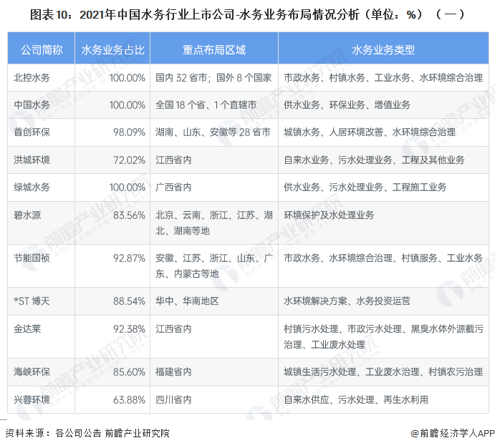
Task: Click the 北控水务 company name cell
Action: pos(32,77)
